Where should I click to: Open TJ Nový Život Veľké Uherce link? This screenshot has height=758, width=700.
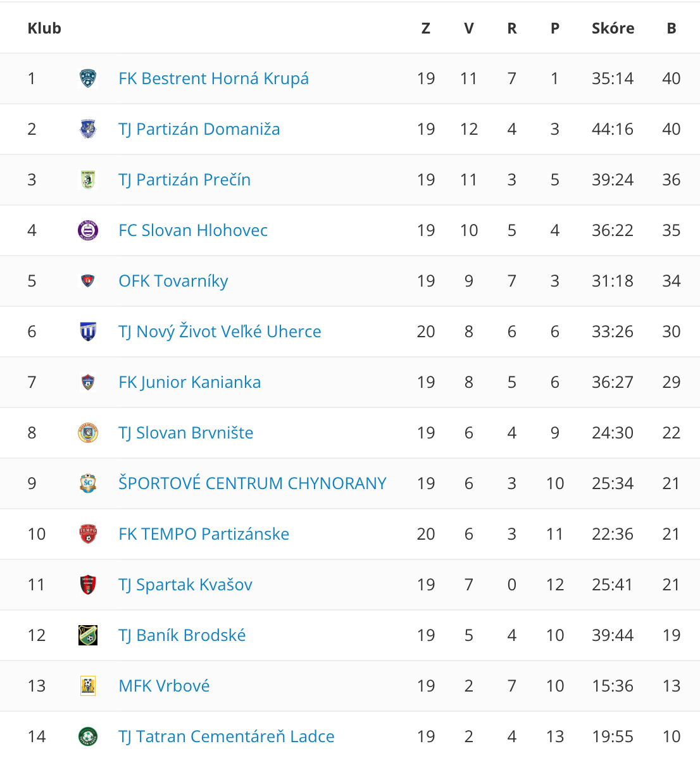click(220, 331)
